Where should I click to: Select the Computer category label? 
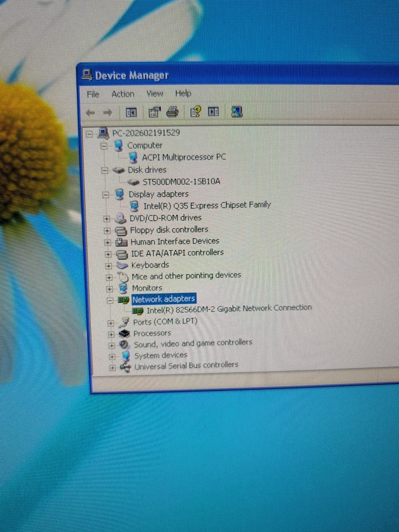[x=145, y=145]
